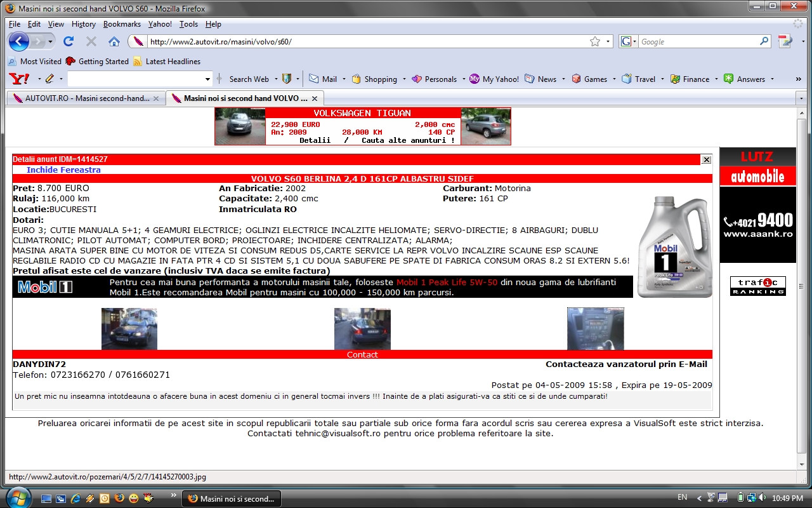Close the ad details with the X button
This screenshot has width=812, height=508.
(x=706, y=159)
